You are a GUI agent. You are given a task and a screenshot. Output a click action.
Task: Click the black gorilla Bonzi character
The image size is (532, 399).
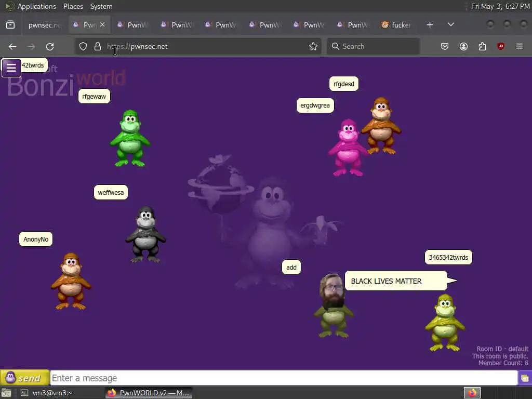(x=145, y=234)
